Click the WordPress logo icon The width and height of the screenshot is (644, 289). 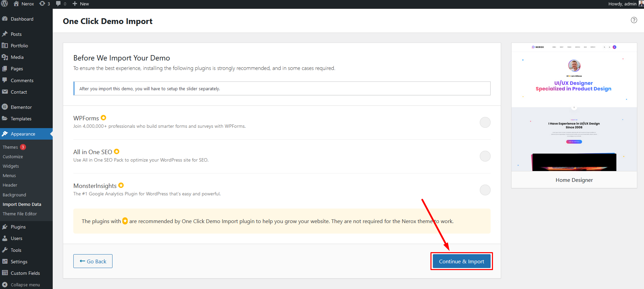(x=5, y=4)
